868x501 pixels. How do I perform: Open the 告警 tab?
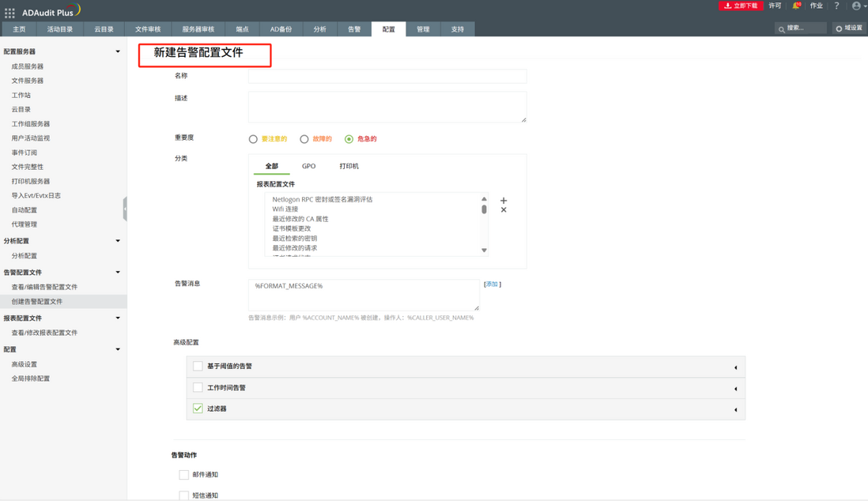coord(354,29)
